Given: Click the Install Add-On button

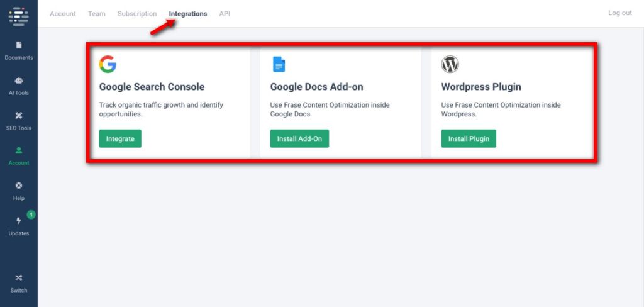Looking at the screenshot, I should tap(299, 138).
